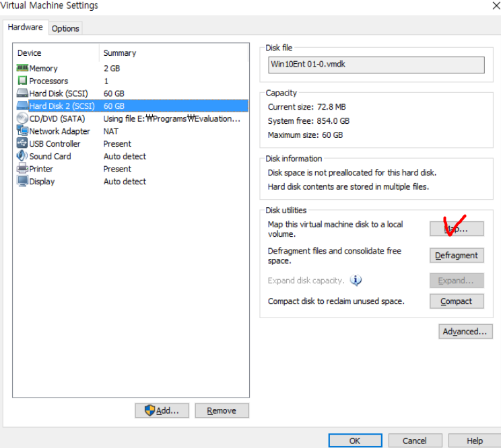
Task: Select the Processors row
Action: pos(132,81)
